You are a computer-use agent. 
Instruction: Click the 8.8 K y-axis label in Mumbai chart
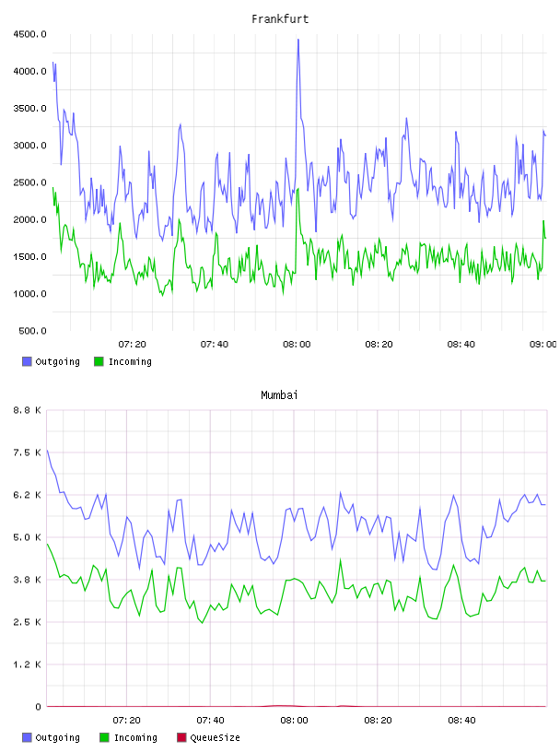click(28, 410)
